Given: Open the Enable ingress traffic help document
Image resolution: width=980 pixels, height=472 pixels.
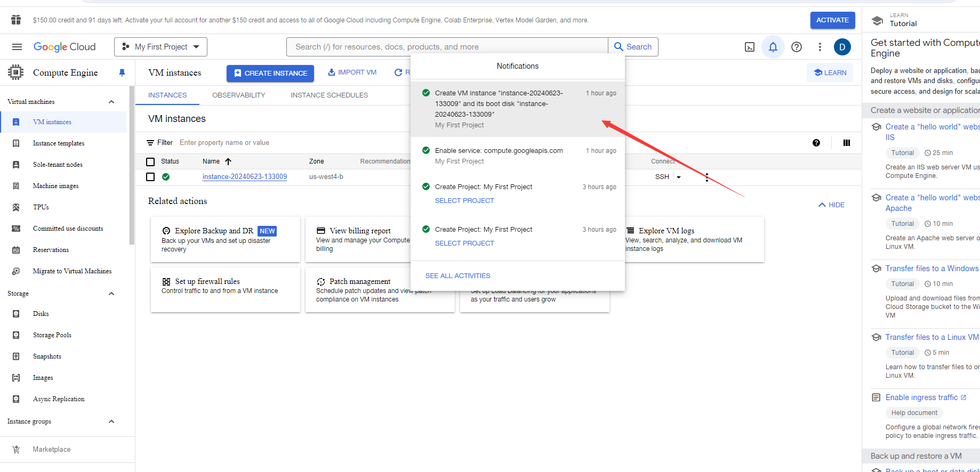Looking at the screenshot, I should click(922, 397).
